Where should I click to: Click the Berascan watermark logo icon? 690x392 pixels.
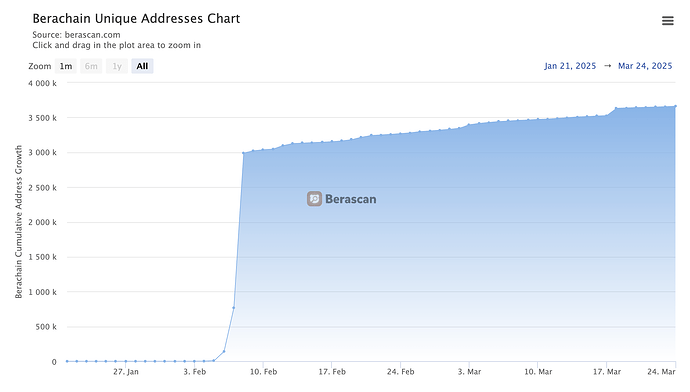[x=314, y=199]
